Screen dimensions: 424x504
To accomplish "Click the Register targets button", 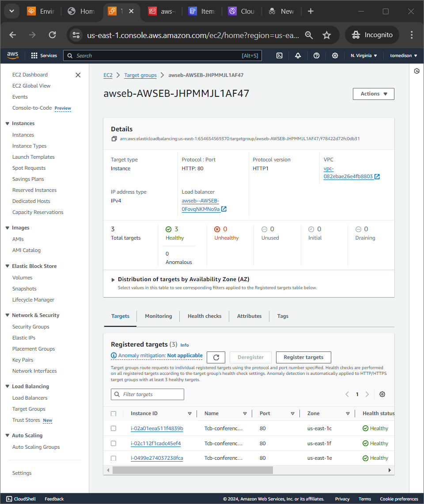I will (x=303, y=357).
